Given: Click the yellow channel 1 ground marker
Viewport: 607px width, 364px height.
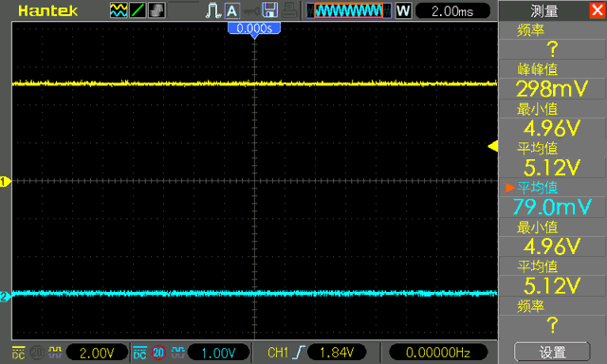Looking at the screenshot, I should coord(5,181).
